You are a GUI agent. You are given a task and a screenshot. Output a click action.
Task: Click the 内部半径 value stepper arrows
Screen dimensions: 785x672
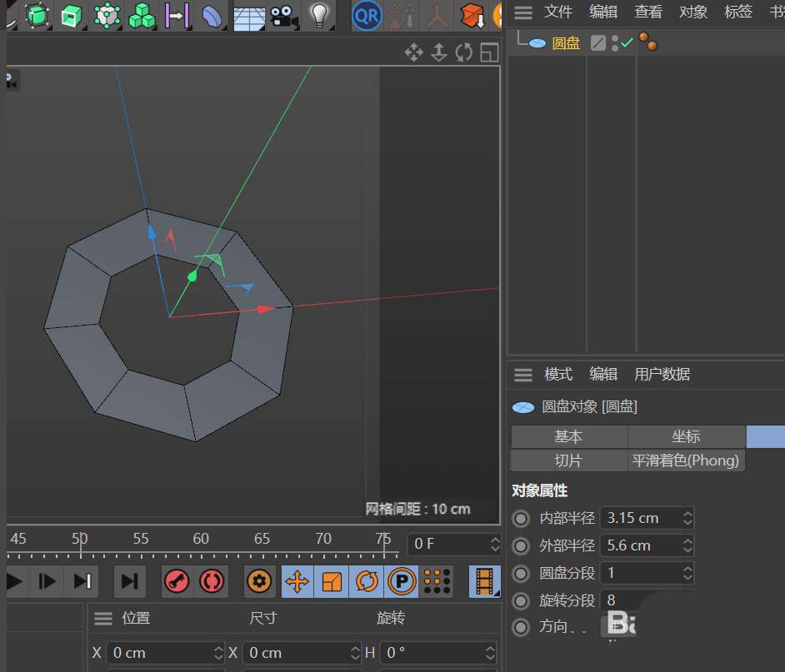click(687, 518)
